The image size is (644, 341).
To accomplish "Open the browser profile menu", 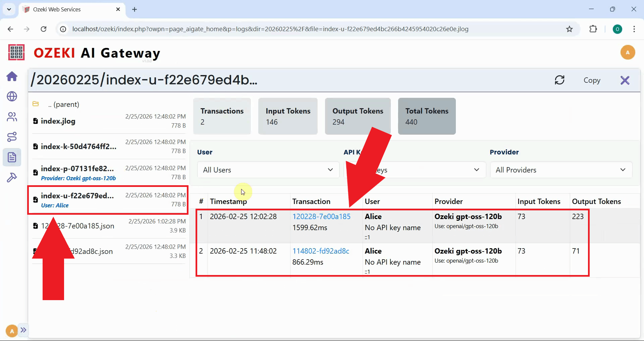I will point(618,29).
